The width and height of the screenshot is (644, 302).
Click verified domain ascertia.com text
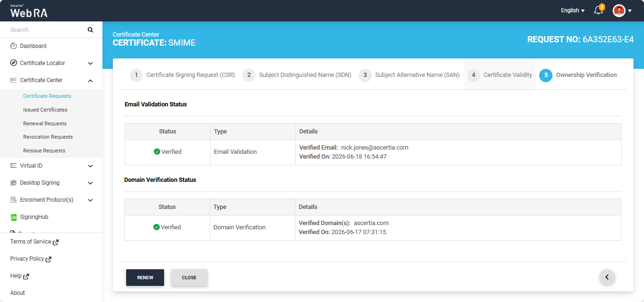click(x=371, y=223)
